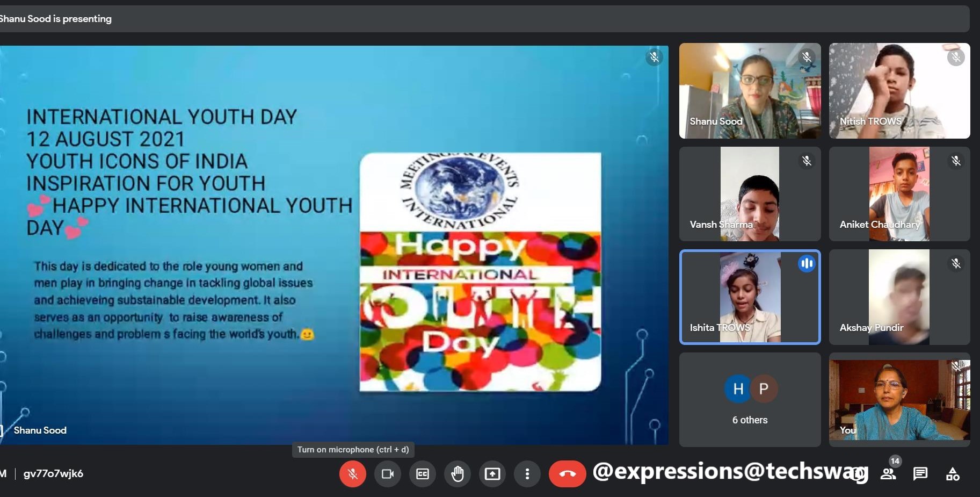The width and height of the screenshot is (980, 497).
Task: Click muted mic icon on Nitish TROWS tile
Action: click(956, 57)
